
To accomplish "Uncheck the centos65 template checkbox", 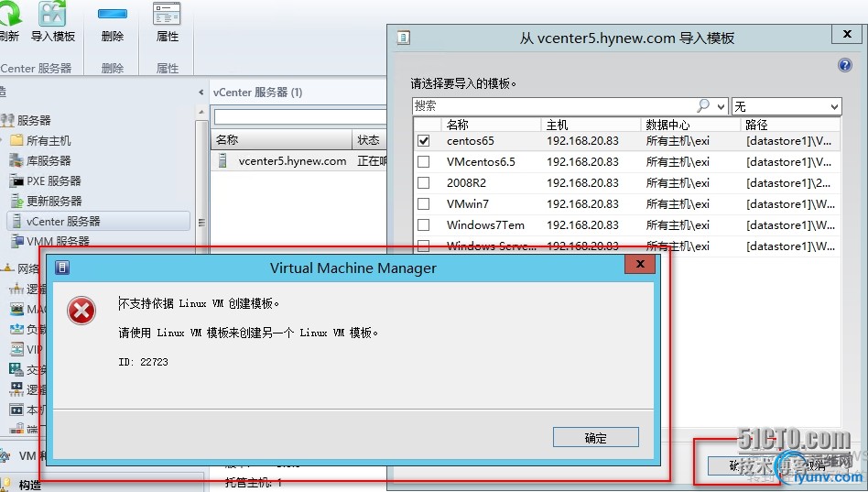I will (x=424, y=141).
